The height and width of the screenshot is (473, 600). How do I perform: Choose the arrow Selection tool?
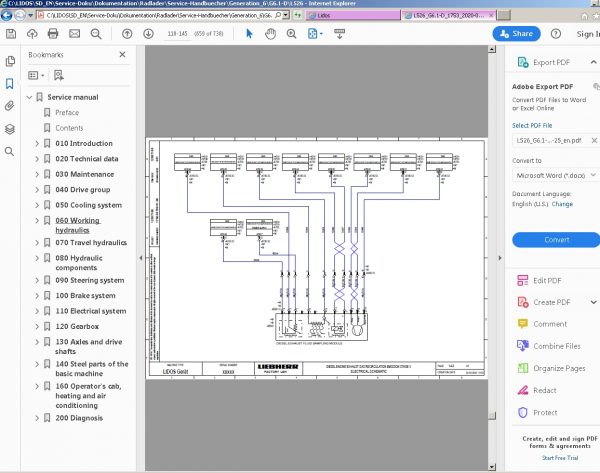point(248,33)
